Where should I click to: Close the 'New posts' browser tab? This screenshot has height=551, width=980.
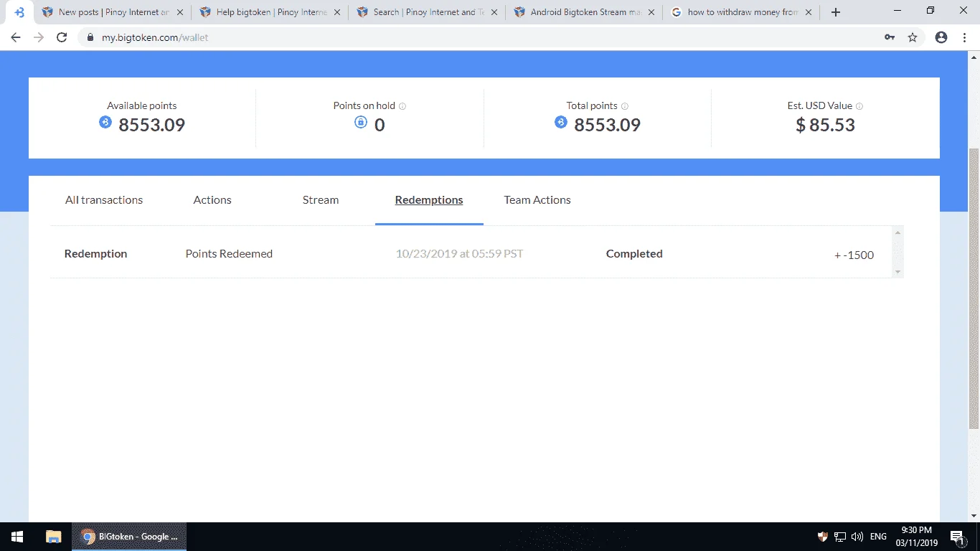pyautogui.click(x=179, y=12)
